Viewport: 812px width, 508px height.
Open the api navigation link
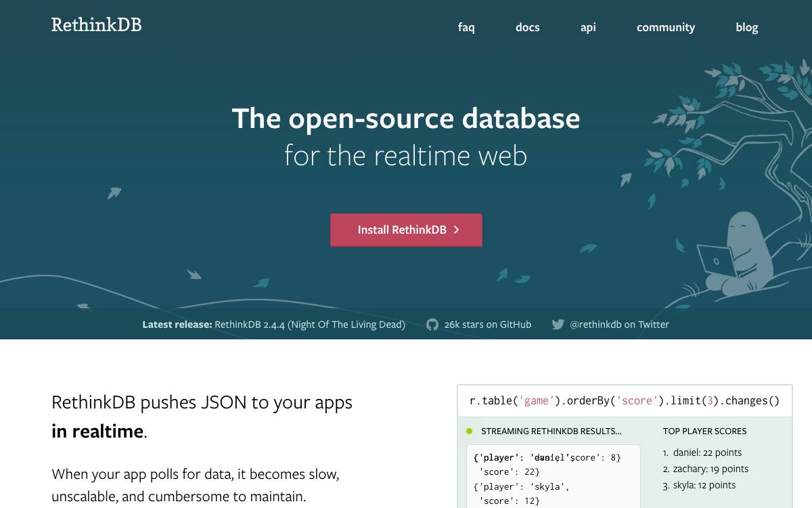[588, 27]
